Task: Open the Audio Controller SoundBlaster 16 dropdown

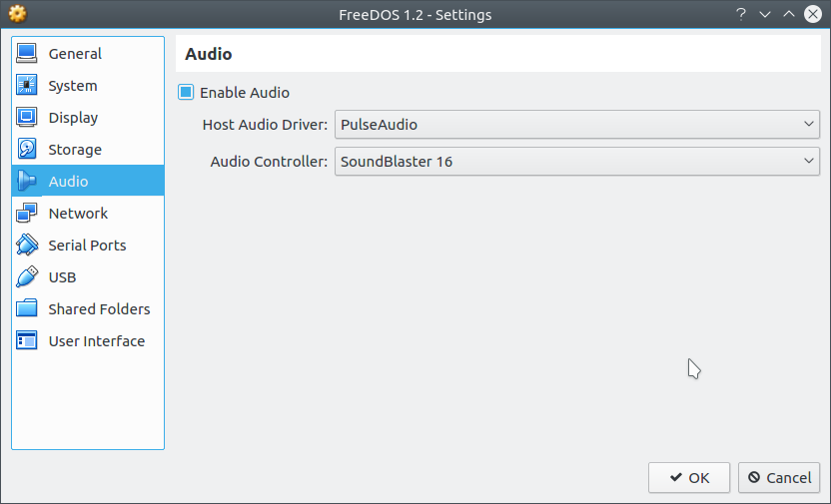Action: pyautogui.click(x=577, y=162)
